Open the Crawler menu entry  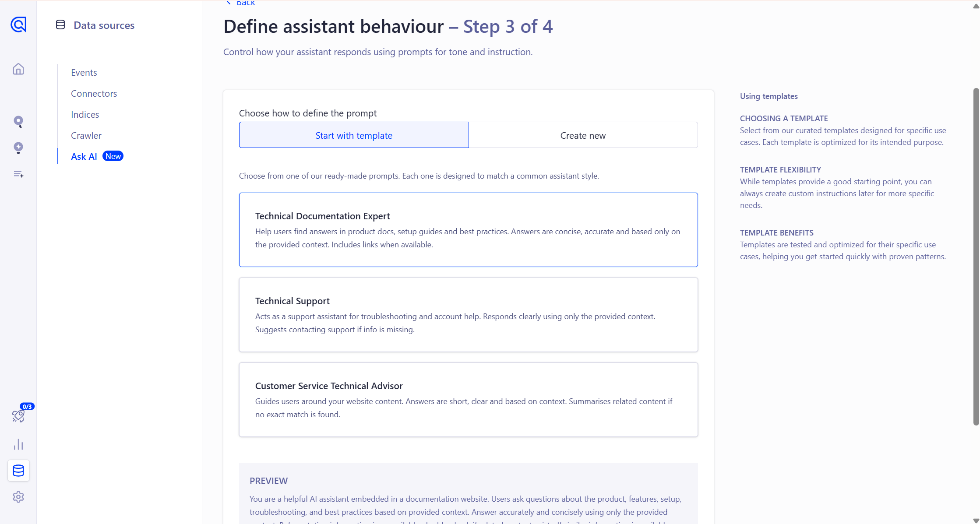(86, 136)
